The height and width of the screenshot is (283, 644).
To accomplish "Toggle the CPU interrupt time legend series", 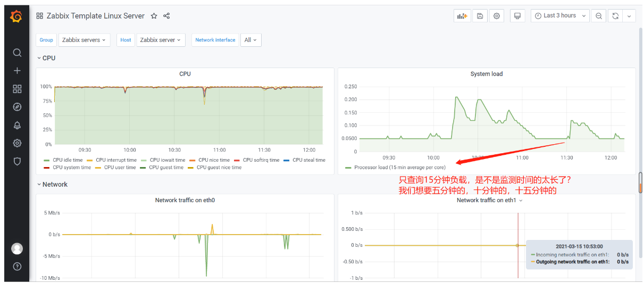I will point(112,160).
